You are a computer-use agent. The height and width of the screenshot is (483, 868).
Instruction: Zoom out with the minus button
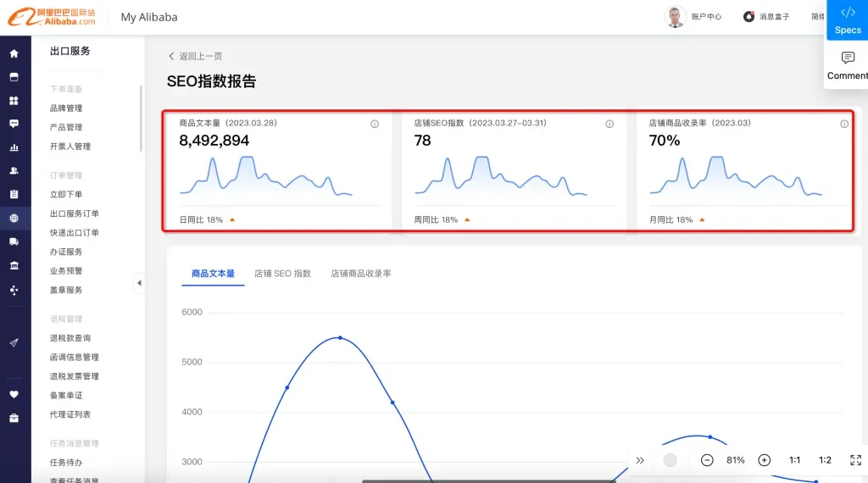(707, 460)
